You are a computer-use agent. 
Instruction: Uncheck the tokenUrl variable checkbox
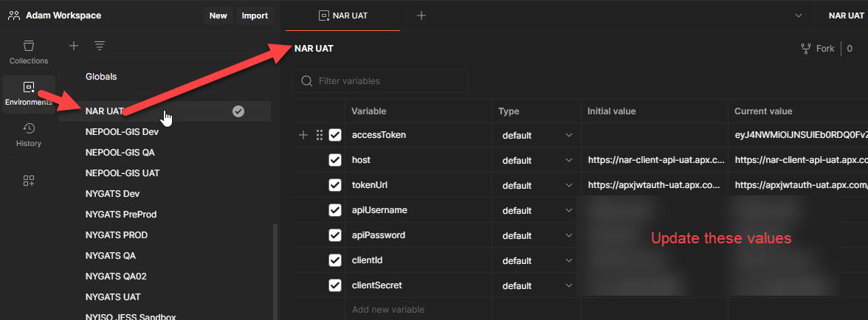[335, 185]
